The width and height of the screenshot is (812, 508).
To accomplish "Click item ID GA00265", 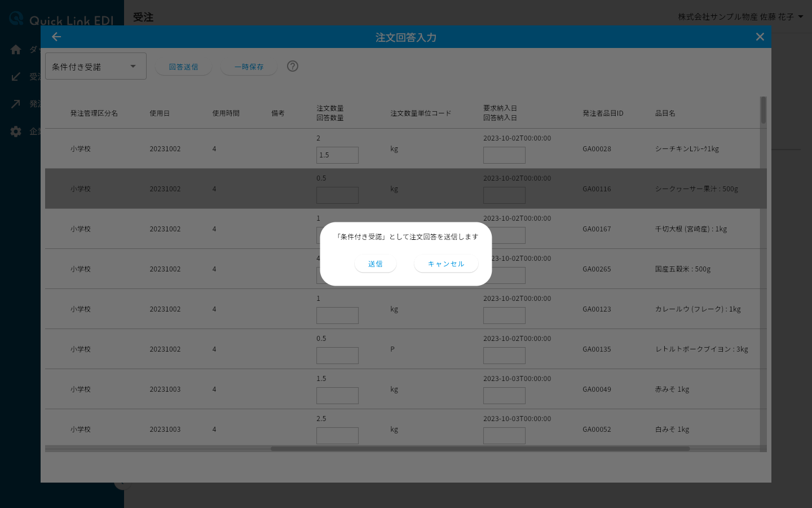I will [597, 269].
